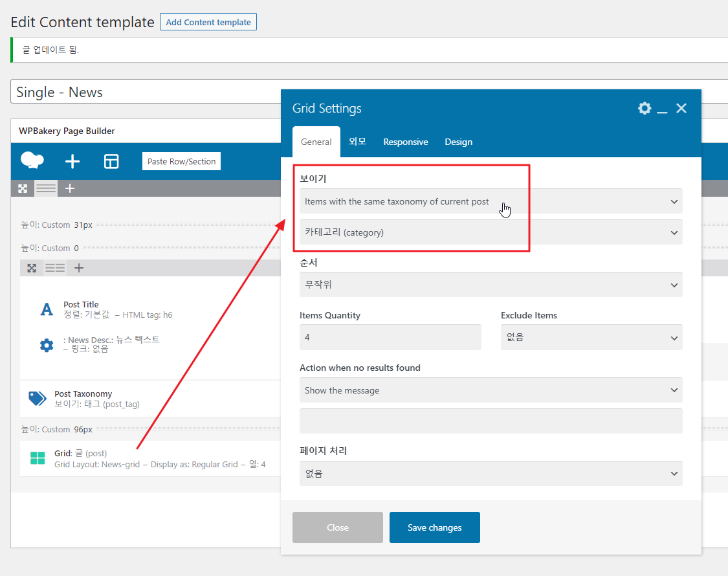Click Grid: 글 (post) element label
The height and width of the screenshot is (576, 728).
point(80,453)
